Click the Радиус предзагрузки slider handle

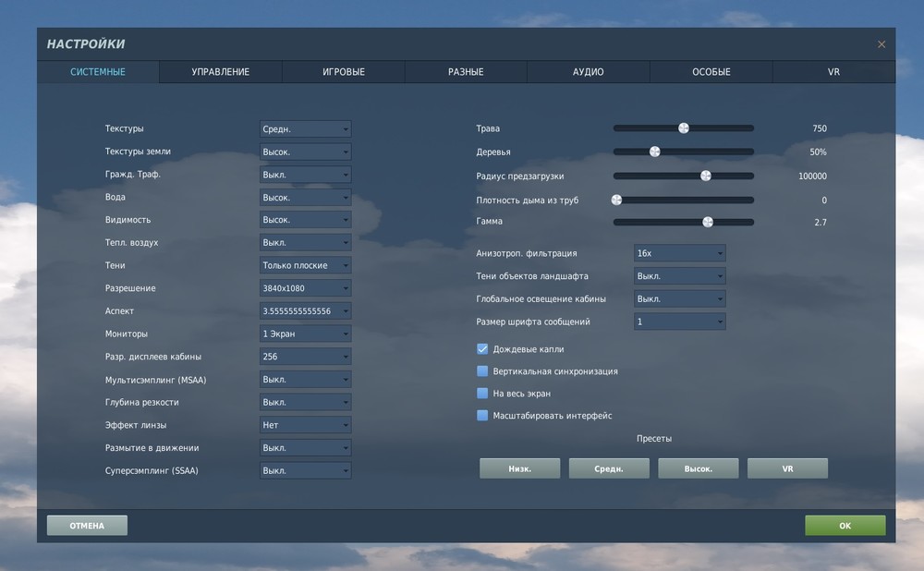tap(705, 176)
